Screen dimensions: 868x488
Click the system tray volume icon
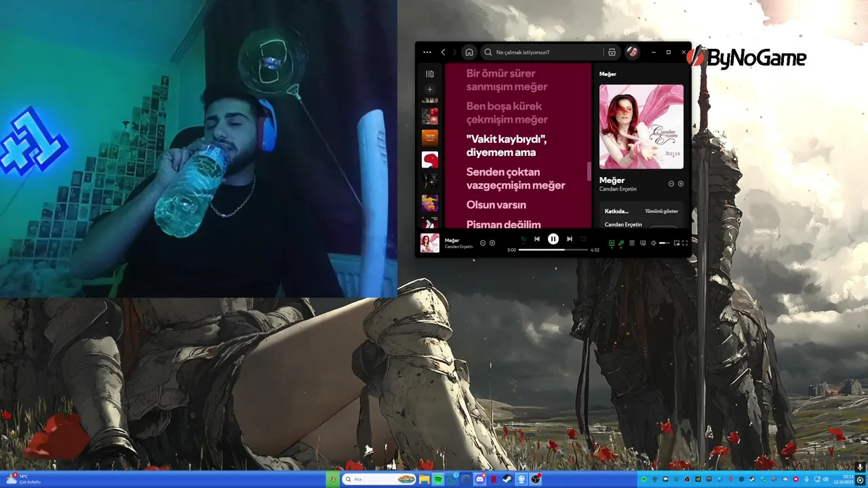pyautogui.click(x=825, y=479)
